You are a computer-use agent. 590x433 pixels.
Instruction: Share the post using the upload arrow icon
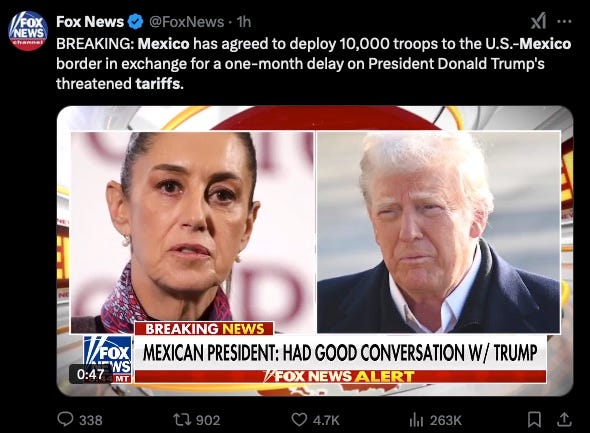[x=564, y=419]
